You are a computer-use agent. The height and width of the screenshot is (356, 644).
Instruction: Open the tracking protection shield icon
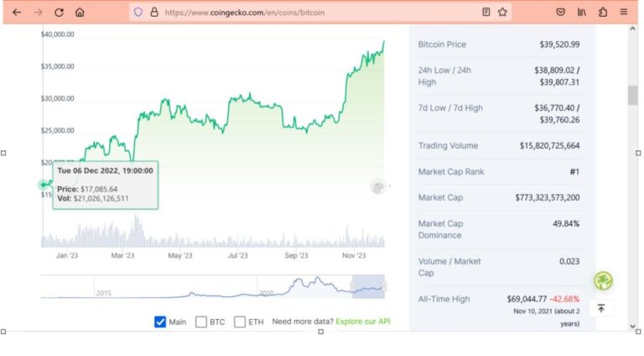[x=138, y=13]
